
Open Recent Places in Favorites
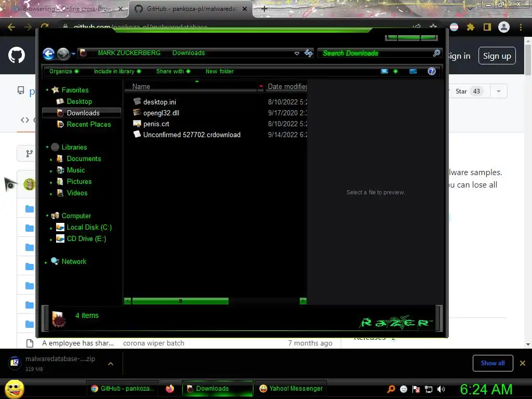pyautogui.click(x=88, y=124)
